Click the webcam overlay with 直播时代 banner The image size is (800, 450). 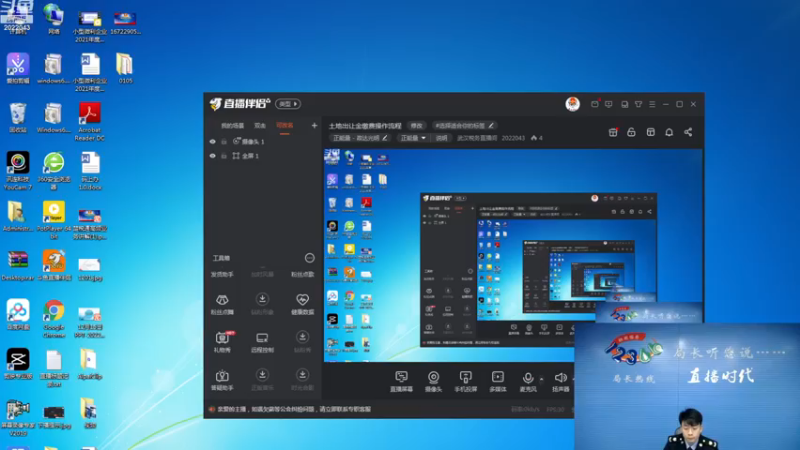click(x=687, y=386)
